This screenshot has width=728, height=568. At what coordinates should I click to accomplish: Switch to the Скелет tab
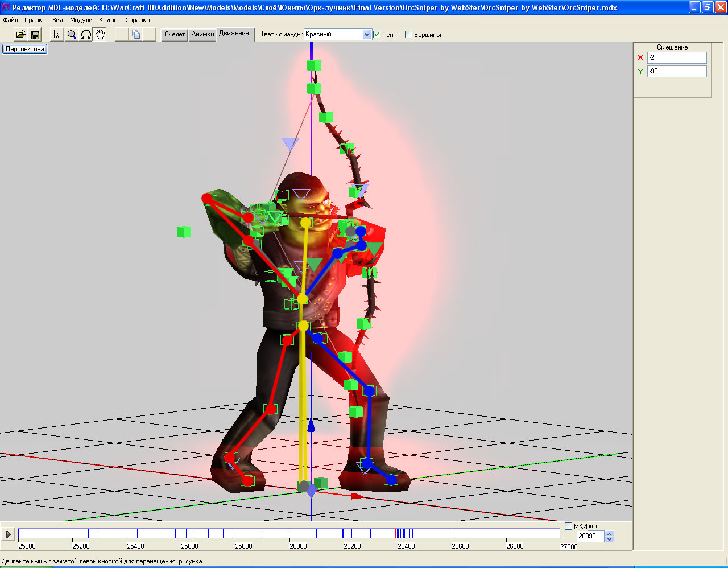(175, 35)
